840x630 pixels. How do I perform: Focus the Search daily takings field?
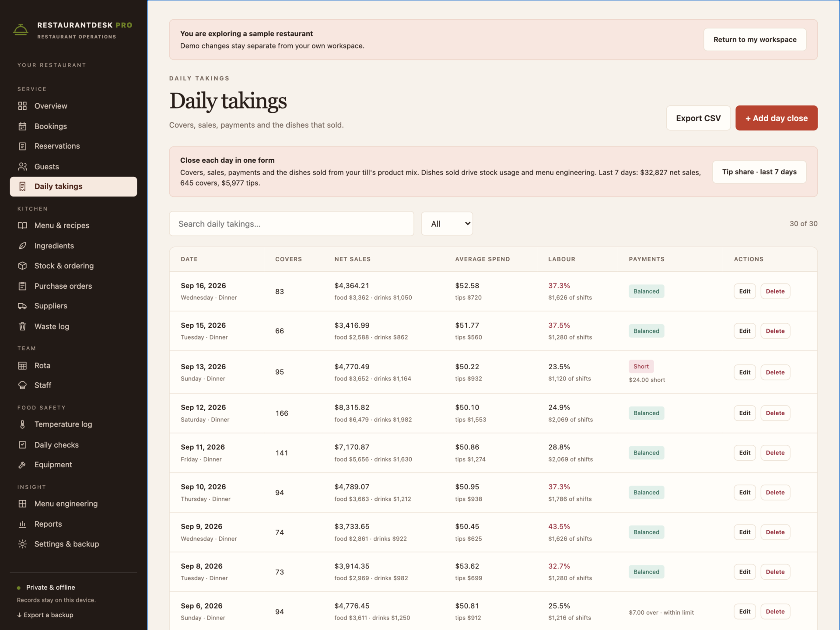pos(291,224)
